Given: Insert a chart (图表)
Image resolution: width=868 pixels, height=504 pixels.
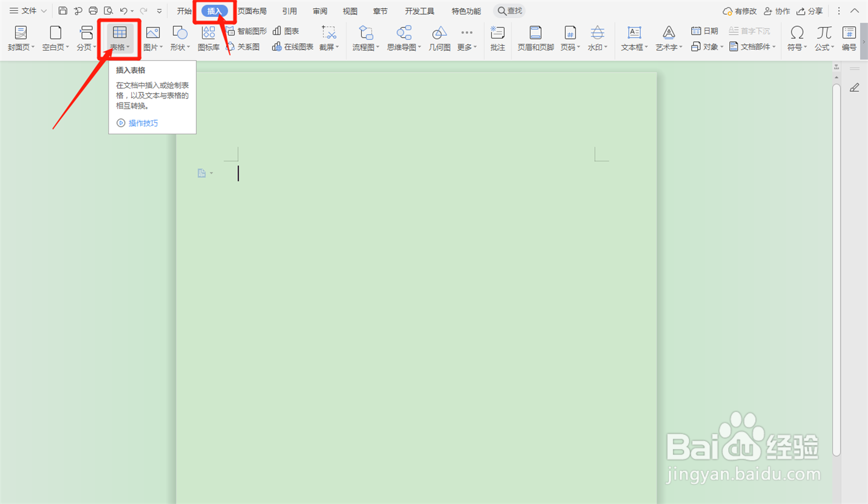Looking at the screenshot, I should (x=286, y=31).
